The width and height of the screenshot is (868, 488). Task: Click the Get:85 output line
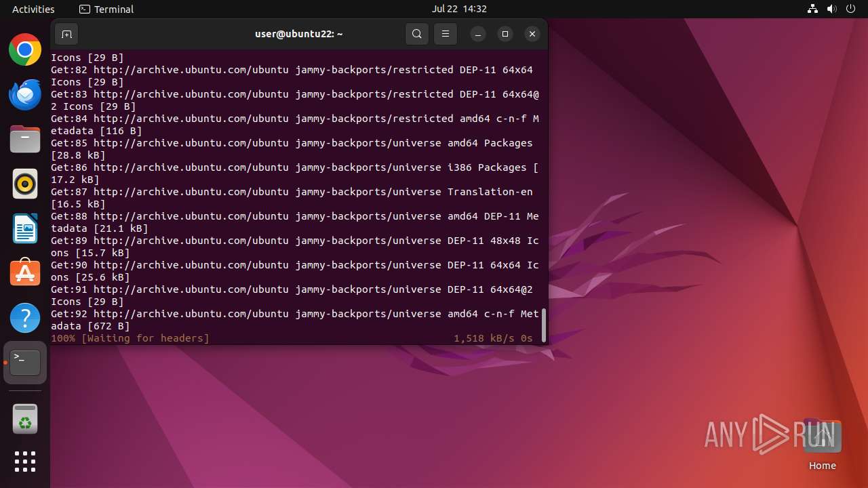pos(292,149)
